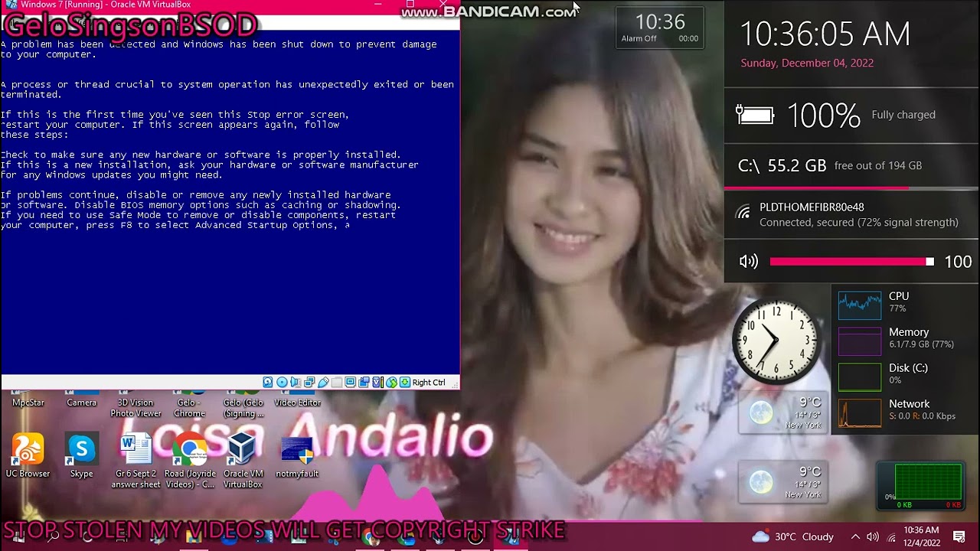Click the speaker icon in the volume widget
980x551 pixels.
click(748, 262)
